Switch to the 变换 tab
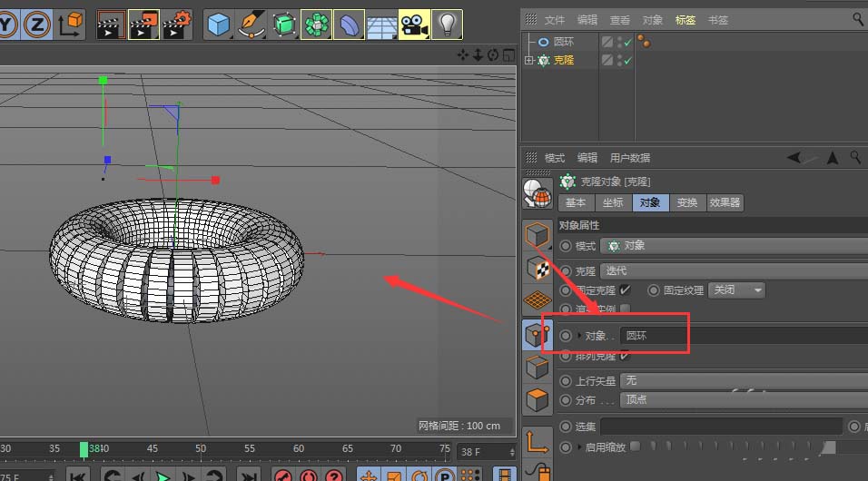Viewport: 868px width, 481px height. click(686, 203)
